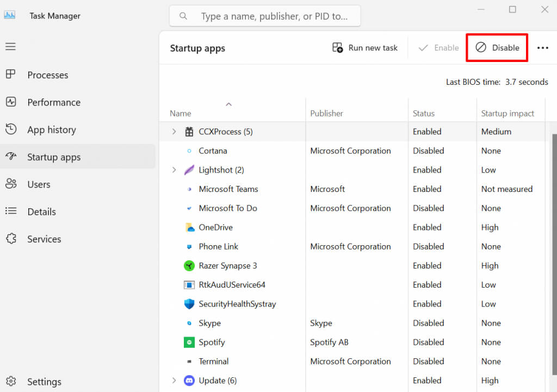Viewport: 557px width, 392px height.
Task: Sort by the Startup impact column header
Action: [508, 114]
